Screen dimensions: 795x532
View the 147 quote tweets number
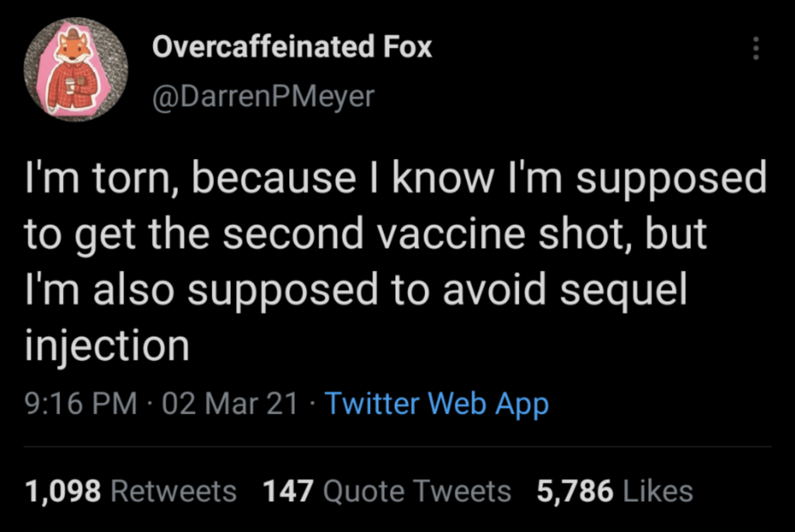tap(288, 491)
